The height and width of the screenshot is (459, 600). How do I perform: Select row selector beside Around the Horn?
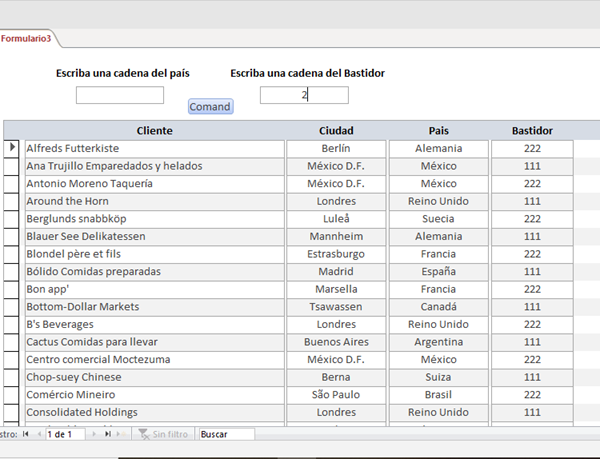pyautogui.click(x=13, y=201)
